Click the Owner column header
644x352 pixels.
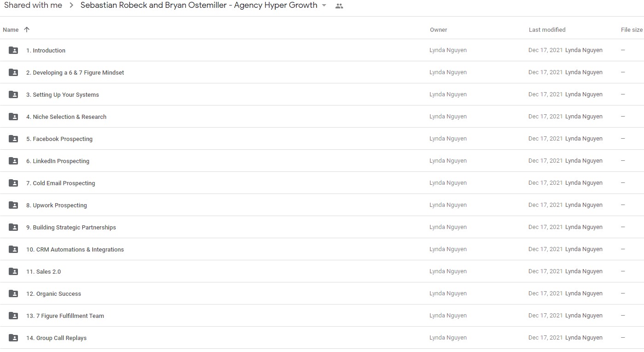(438, 29)
